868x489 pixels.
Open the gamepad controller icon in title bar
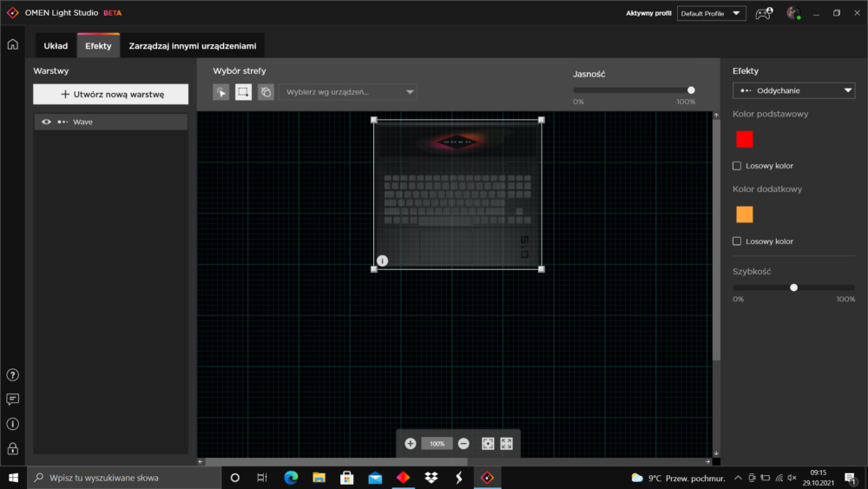[x=765, y=13]
